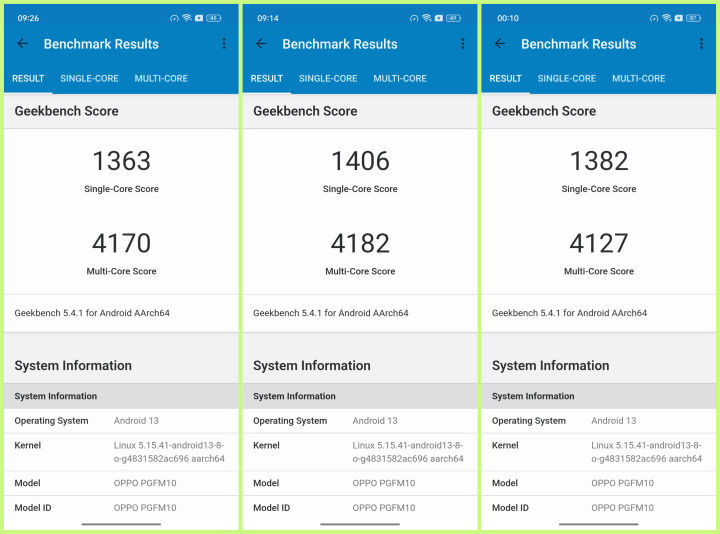Tap Model ID row OPPO PGFM10 in 00:10 screen

[x=599, y=508]
